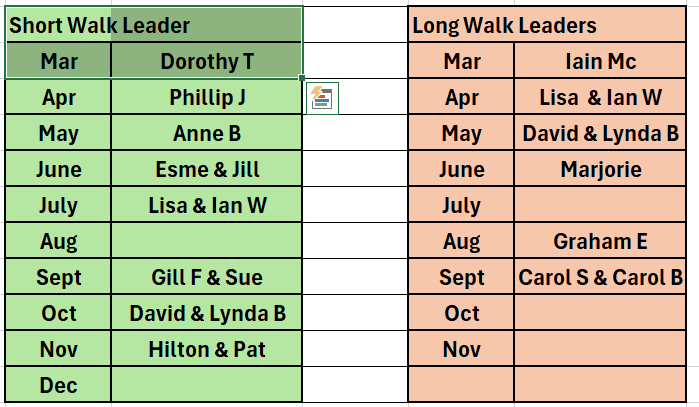The width and height of the screenshot is (699, 407).
Task: Click the Lisa & Ian W cell under Long Walk Leaders
Action: (x=601, y=98)
